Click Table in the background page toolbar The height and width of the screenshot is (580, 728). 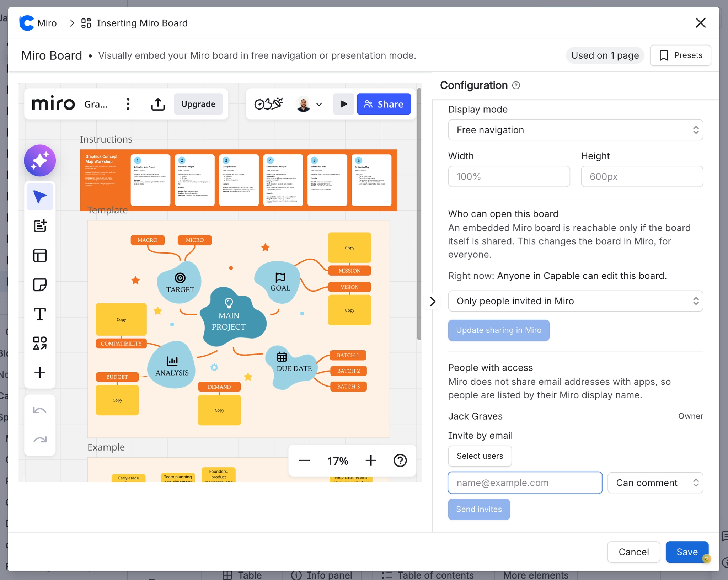pyautogui.click(x=242, y=575)
